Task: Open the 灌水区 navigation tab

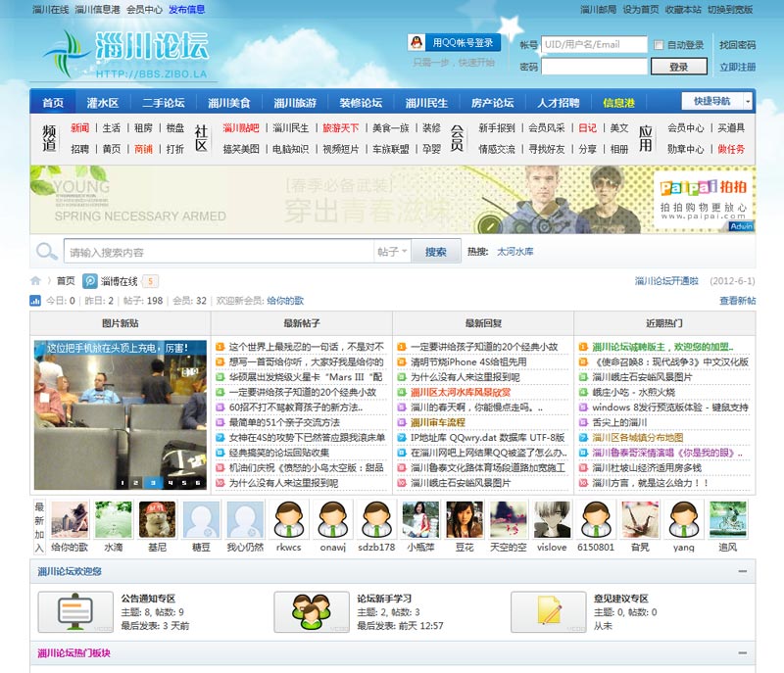Action: pyautogui.click(x=102, y=102)
